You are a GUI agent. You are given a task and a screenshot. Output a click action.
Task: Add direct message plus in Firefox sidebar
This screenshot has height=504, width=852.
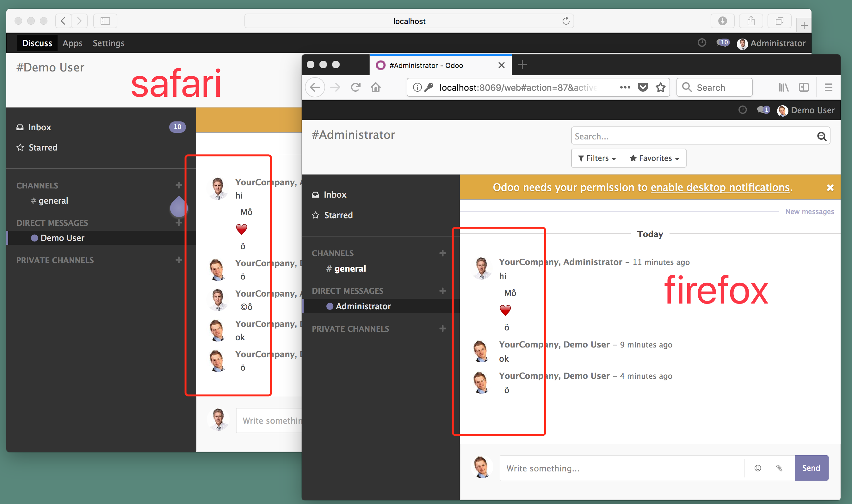coord(442,291)
